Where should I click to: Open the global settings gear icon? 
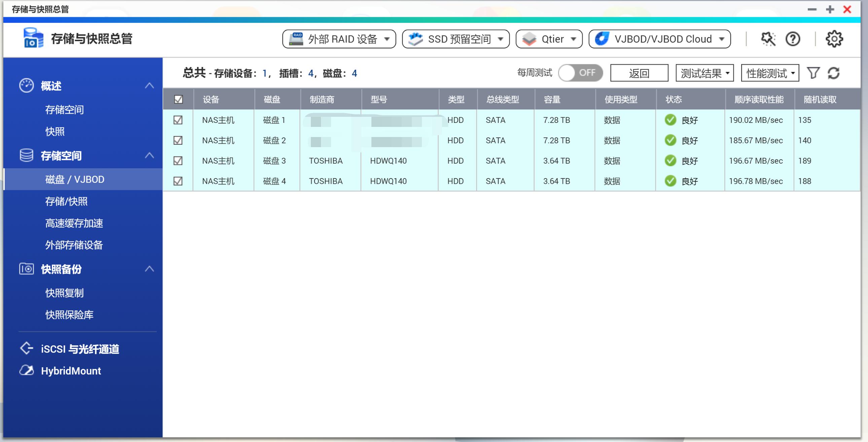tap(835, 39)
